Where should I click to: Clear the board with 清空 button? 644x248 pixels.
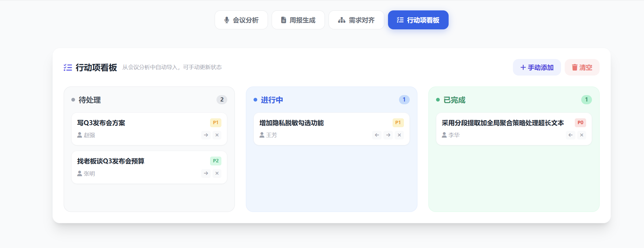(582, 67)
